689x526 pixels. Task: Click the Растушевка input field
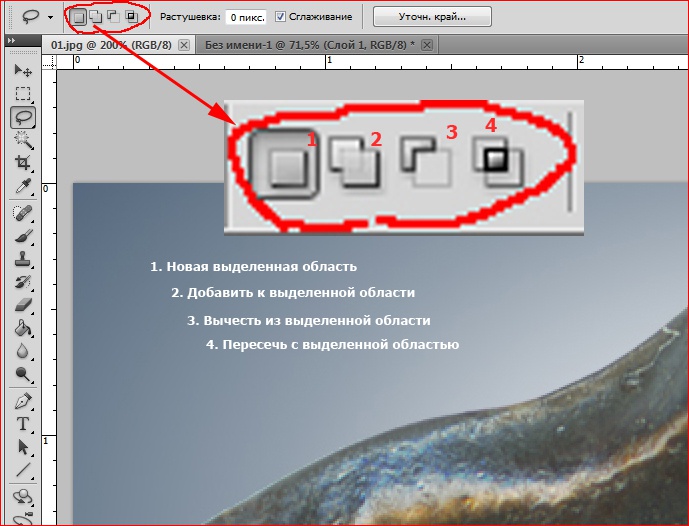[246, 17]
